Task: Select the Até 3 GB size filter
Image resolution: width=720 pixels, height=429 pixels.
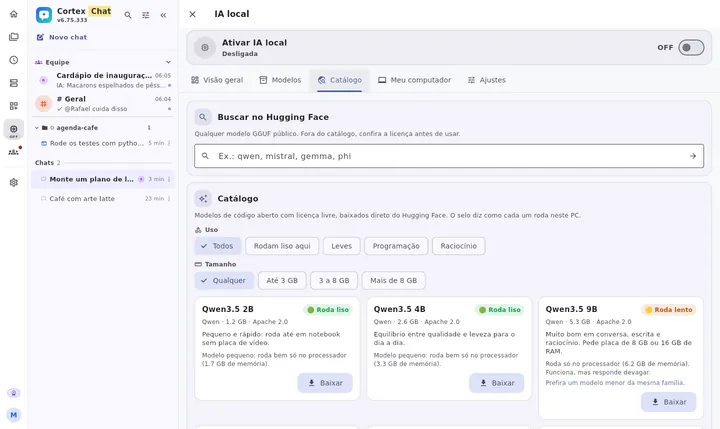Action: point(282,280)
